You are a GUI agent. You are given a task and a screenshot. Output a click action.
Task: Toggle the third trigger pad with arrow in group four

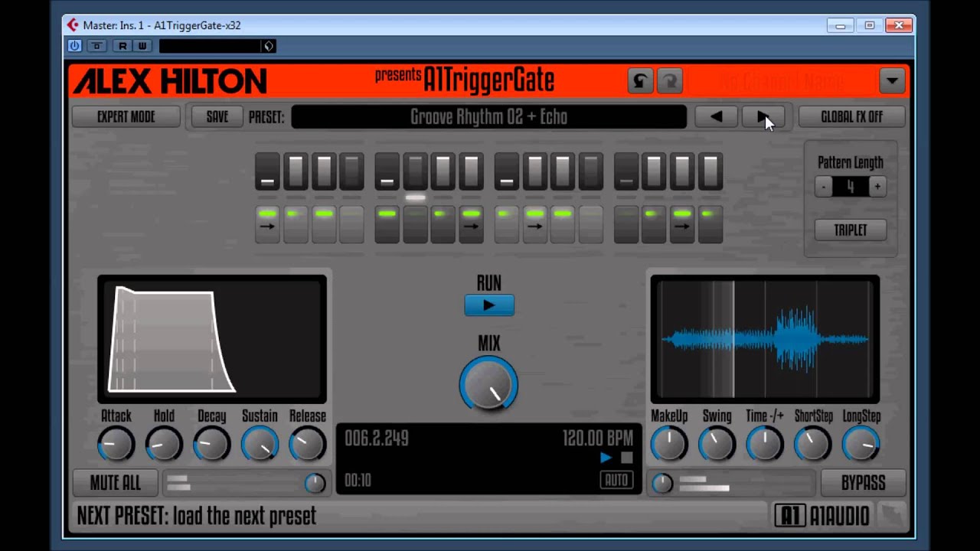tap(682, 224)
